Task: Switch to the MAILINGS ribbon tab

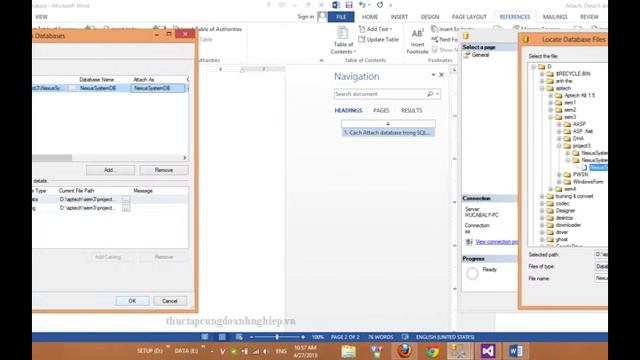Action: pos(555,17)
